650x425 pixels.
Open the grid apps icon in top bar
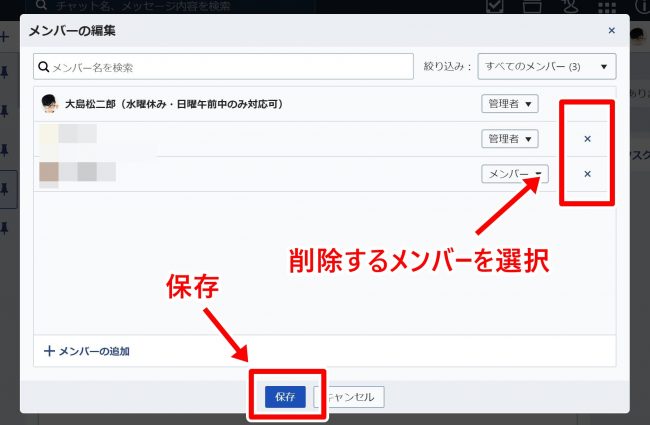click(607, 7)
